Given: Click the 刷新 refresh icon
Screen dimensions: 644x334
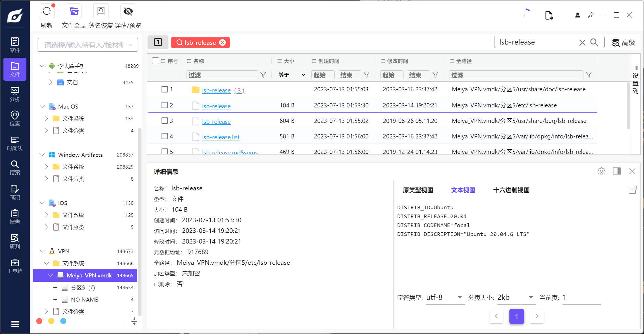Looking at the screenshot, I should 46,11.
